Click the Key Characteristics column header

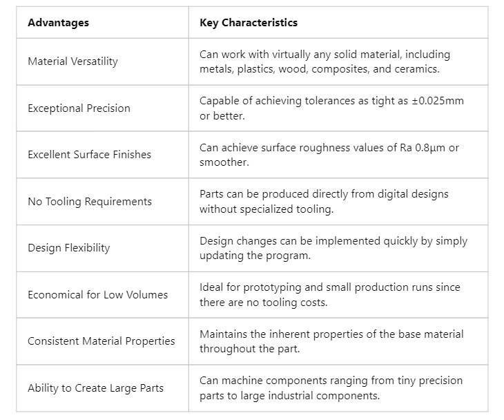tap(249, 23)
